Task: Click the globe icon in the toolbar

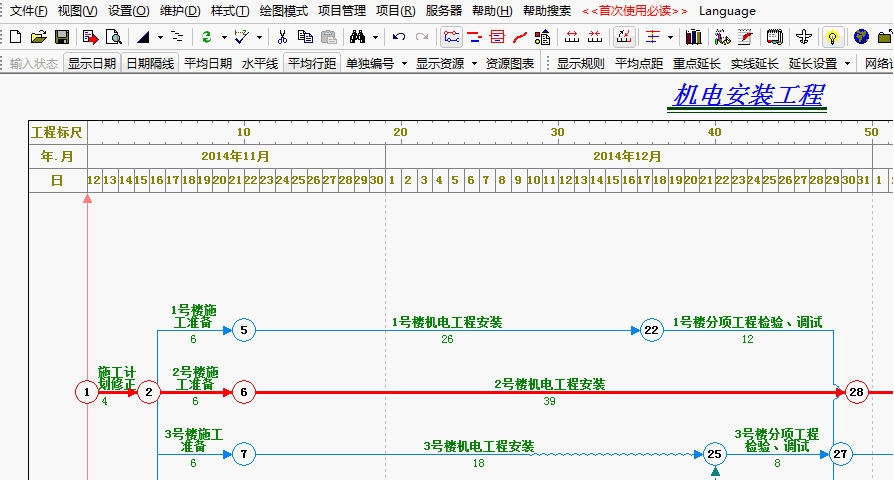Action: (861, 38)
